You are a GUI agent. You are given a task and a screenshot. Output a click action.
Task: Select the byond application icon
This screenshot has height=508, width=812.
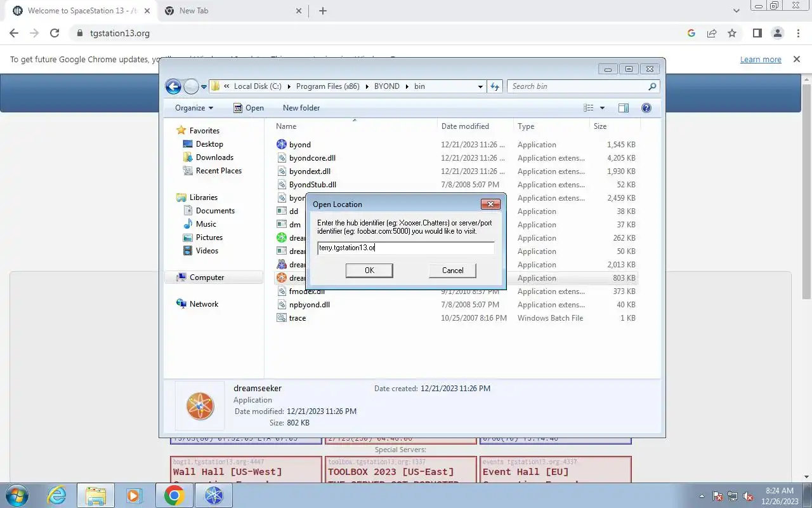pos(282,144)
